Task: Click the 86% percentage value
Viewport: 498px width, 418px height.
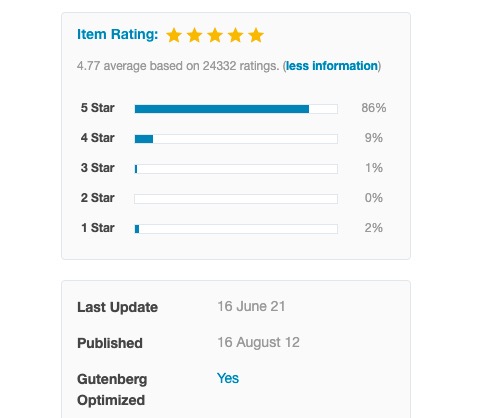Action: coord(374,108)
